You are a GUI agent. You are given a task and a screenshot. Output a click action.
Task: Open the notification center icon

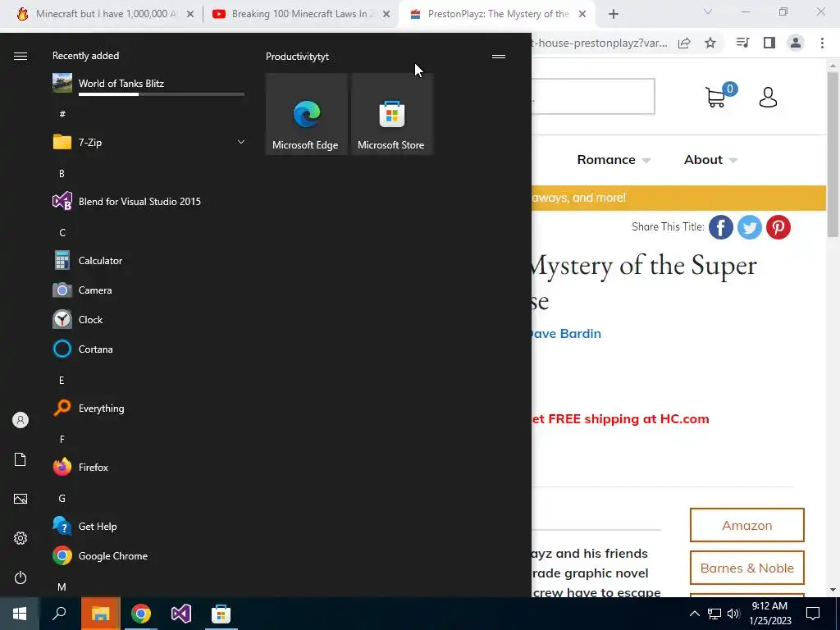(x=813, y=614)
